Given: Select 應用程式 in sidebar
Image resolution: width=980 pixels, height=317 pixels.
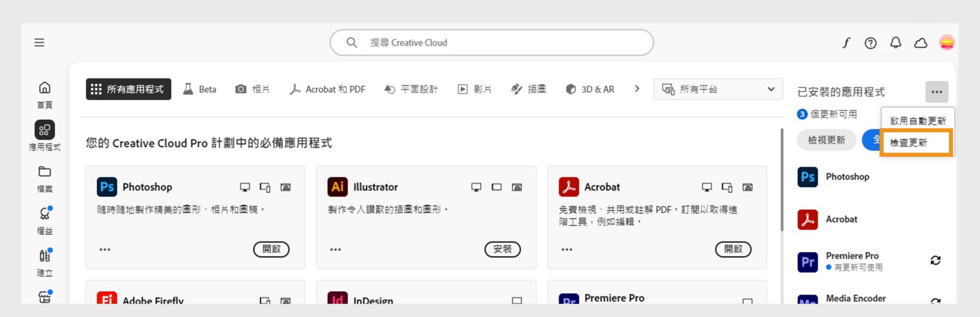Looking at the screenshot, I should click(x=44, y=136).
